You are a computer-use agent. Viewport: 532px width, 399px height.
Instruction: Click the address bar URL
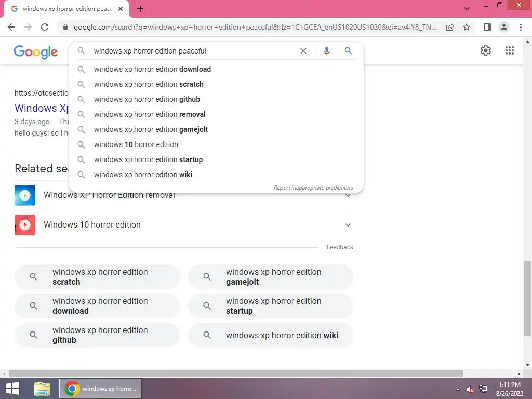(255, 27)
